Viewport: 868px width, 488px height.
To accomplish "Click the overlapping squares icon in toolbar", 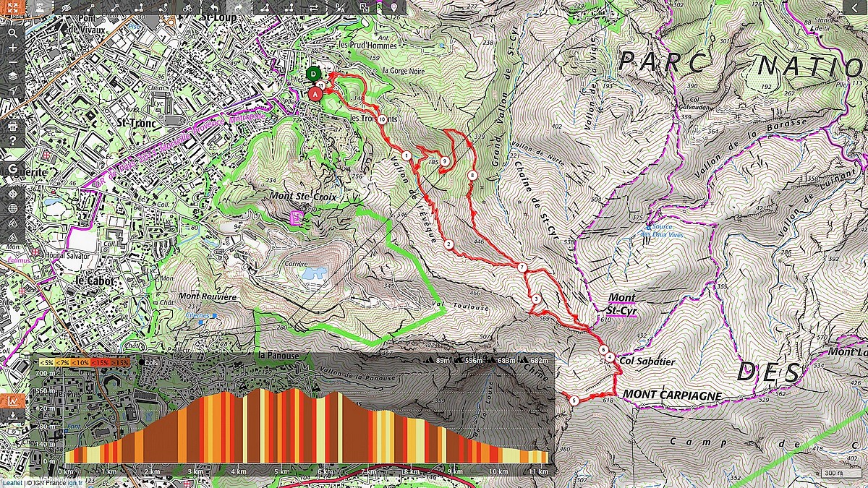I will (364, 7).
